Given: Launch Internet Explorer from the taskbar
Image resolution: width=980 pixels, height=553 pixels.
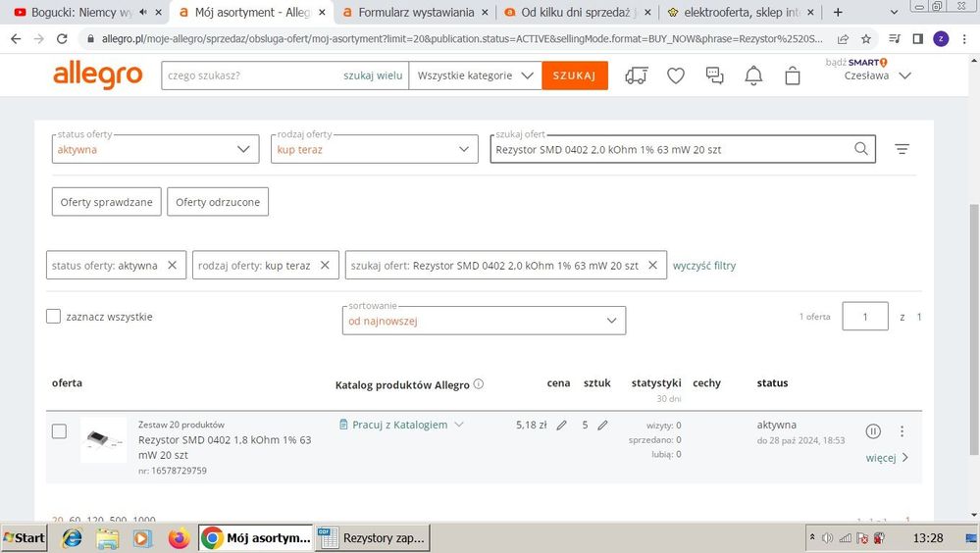Looking at the screenshot, I should pos(72,538).
